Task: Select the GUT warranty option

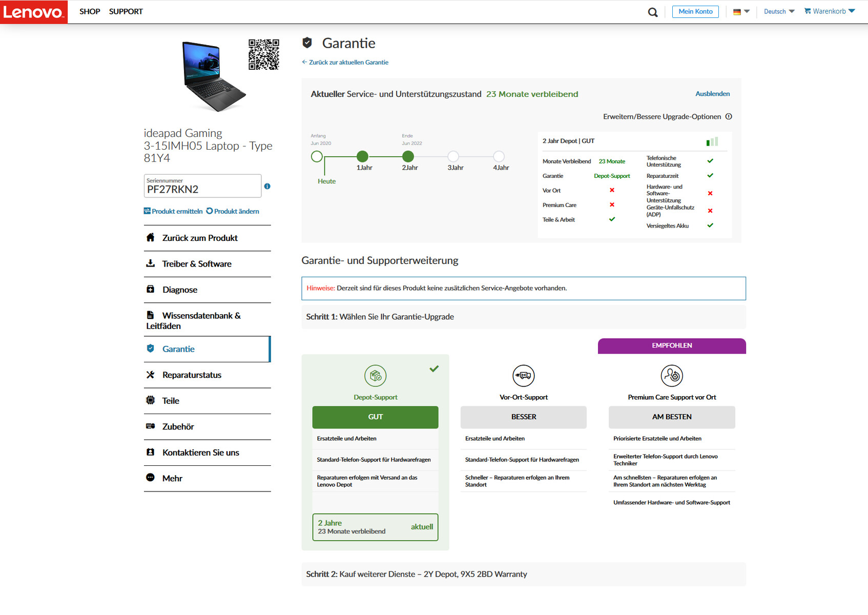Action: (376, 417)
